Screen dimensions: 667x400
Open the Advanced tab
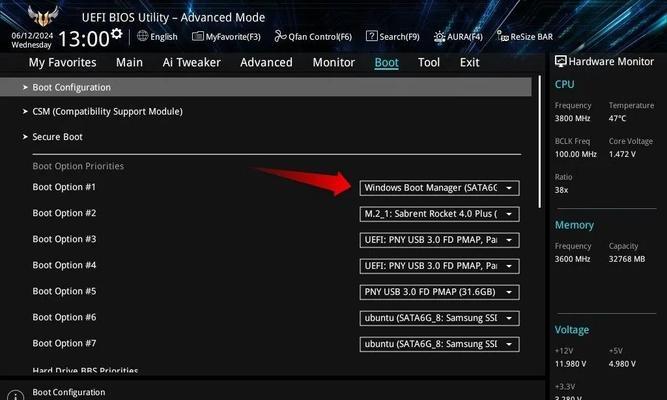266,63
